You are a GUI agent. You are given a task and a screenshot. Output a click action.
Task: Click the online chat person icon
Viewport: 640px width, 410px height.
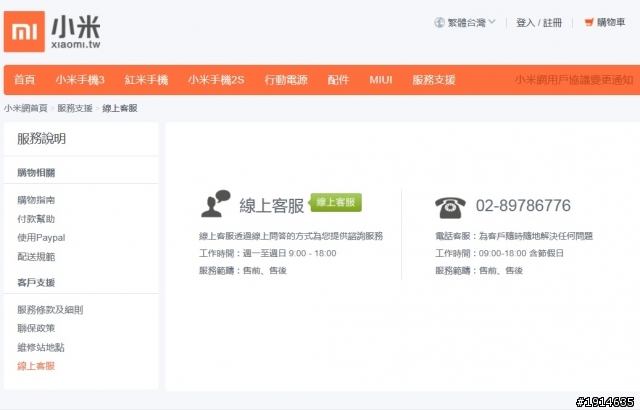point(216,204)
